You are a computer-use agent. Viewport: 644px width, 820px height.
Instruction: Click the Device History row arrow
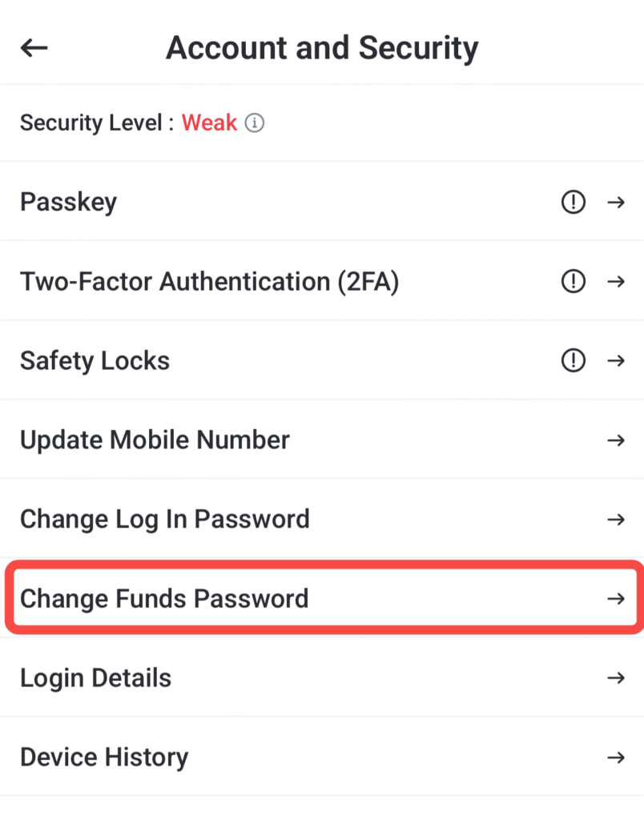tap(615, 757)
